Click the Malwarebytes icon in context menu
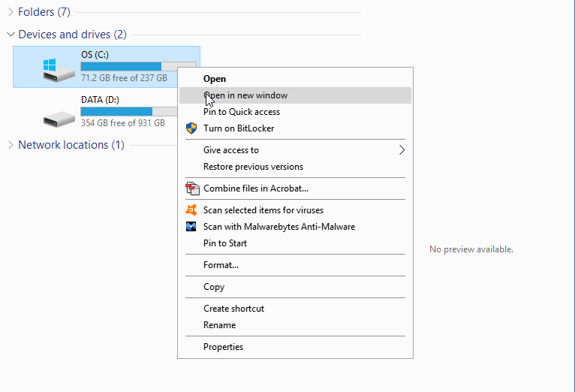Screen dimensions: 575x392 coord(191,227)
